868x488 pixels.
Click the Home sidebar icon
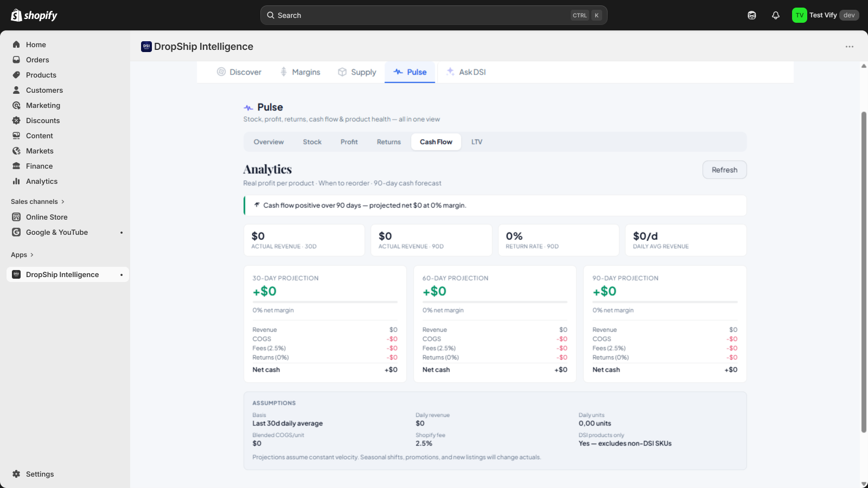(16, 44)
